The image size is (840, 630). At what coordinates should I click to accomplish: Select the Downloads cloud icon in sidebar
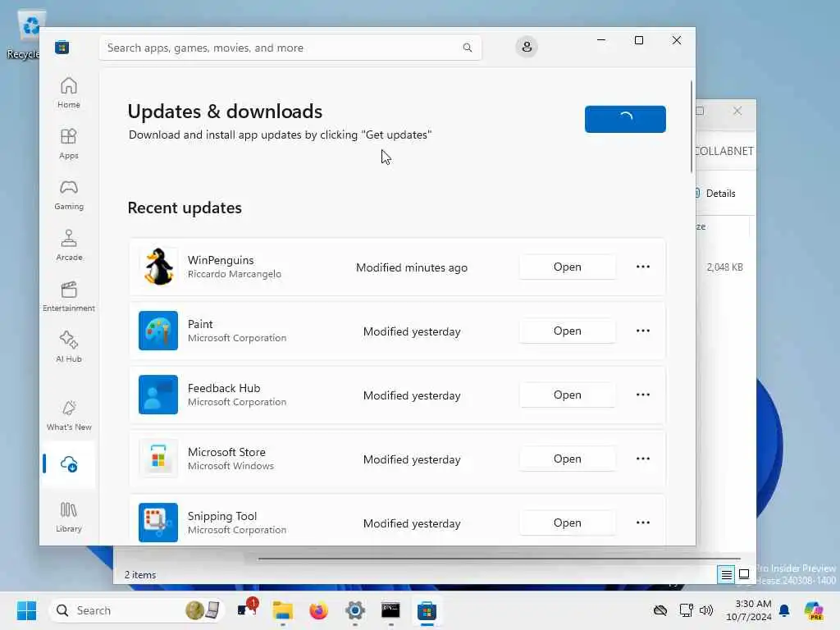[69, 464]
